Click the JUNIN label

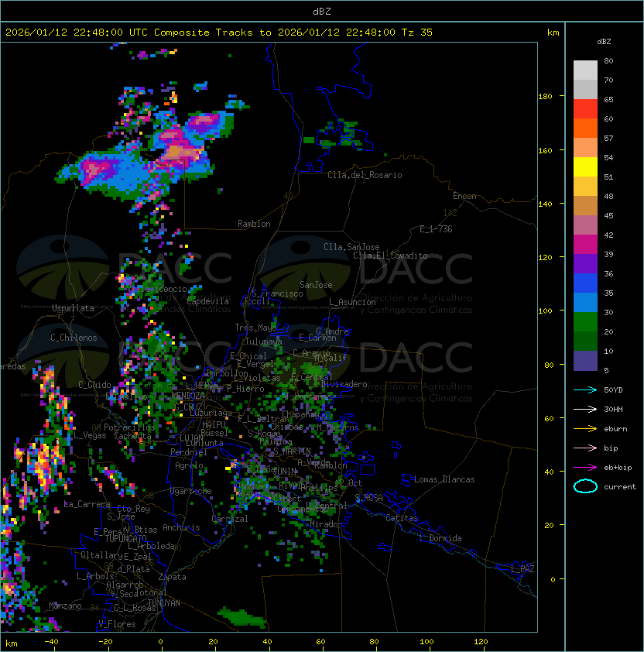tap(285, 471)
